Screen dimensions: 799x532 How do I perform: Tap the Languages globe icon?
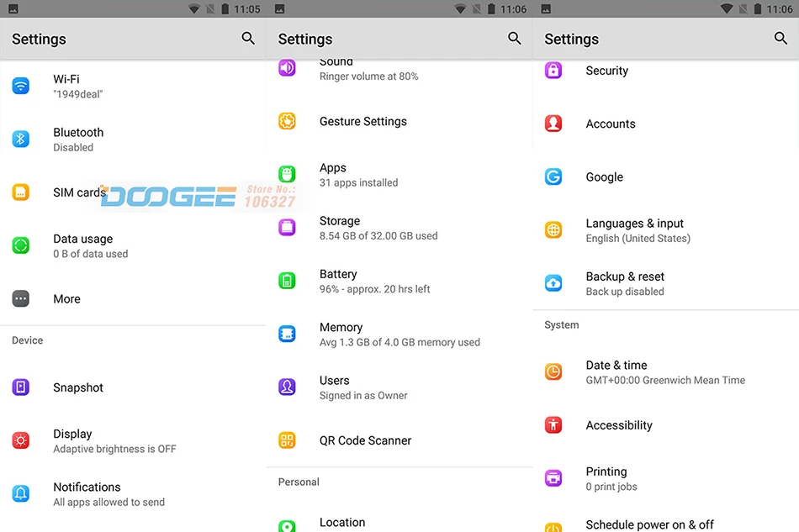(x=553, y=229)
